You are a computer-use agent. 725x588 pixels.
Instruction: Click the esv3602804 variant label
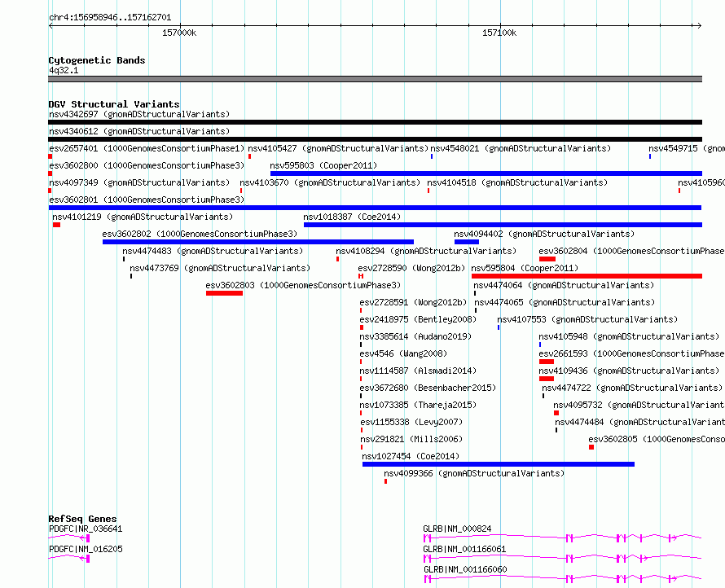tap(631, 251)
